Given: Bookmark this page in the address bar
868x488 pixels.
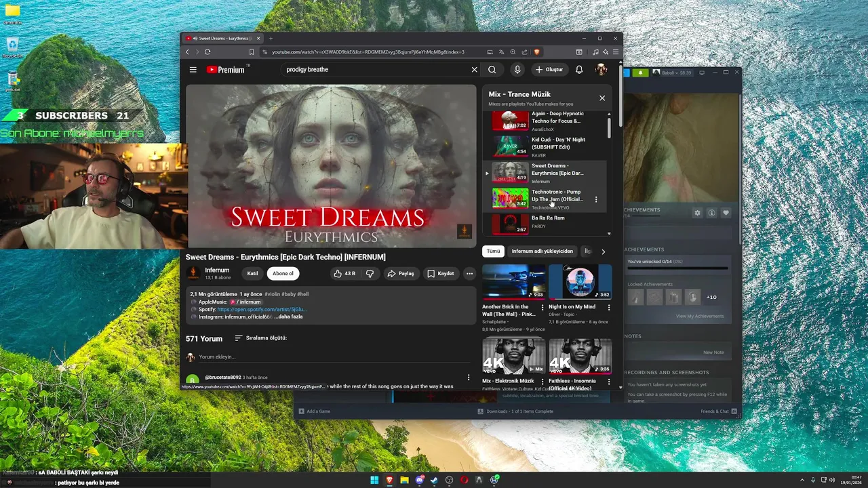Looking at the screenshot, I should click(x=252, y=52).
